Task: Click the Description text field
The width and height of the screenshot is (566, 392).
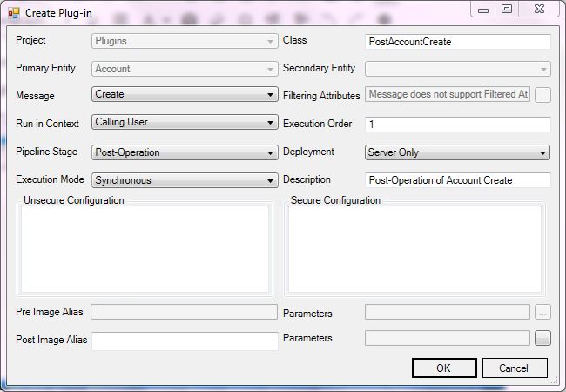Action: tap(458, 180)
